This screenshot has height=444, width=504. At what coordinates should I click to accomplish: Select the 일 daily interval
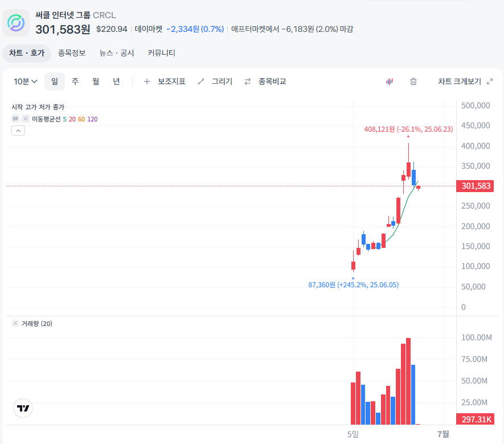click(55, 82)
